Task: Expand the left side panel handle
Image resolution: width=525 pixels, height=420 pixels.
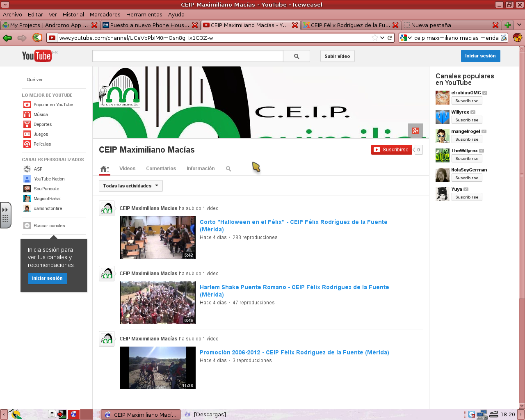Action: pos(5,215)
